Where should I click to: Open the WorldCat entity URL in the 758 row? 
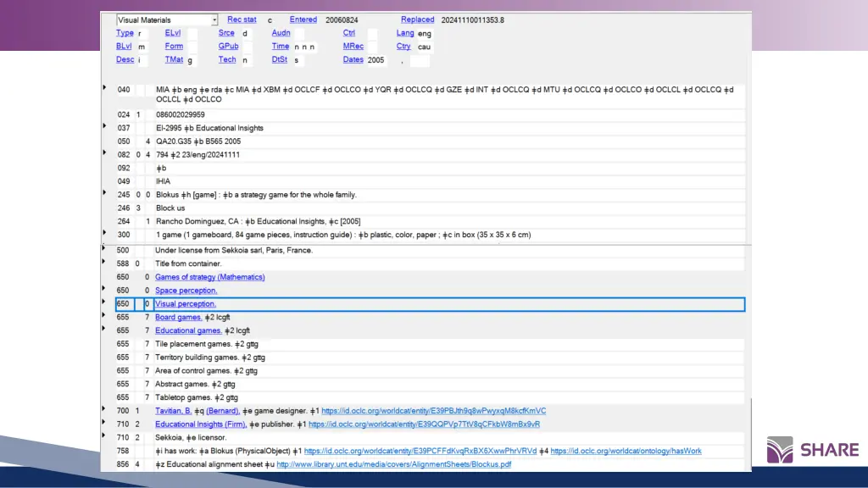420,451
